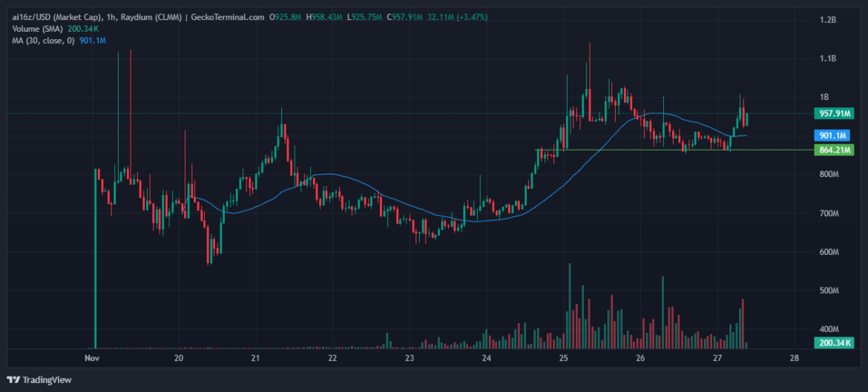Click the tall green volume bar at Nov

coord(96,259)
